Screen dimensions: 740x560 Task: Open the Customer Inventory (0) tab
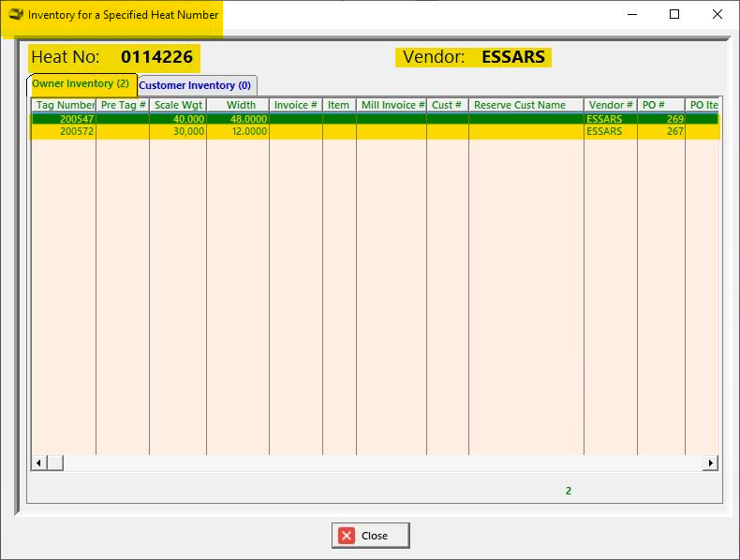[x=196, y=85]
